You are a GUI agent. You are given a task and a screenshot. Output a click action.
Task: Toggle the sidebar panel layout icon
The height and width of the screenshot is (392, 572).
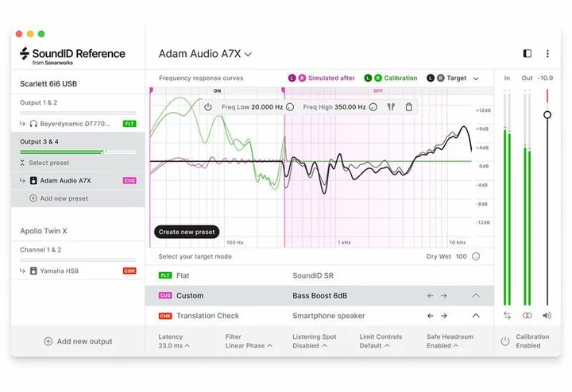[528, 53]
